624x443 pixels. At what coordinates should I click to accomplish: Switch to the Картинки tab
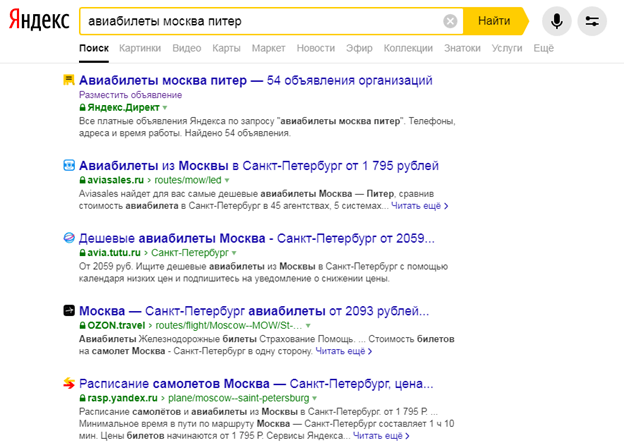point(140,48)
